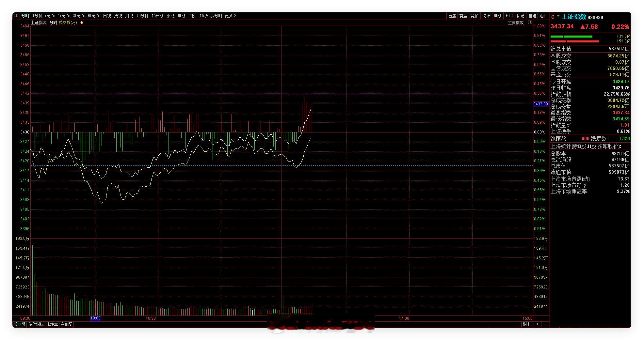Open the 年线 yearly chart
This screenshot has width=644, height=340.
(x=182, y=16)
